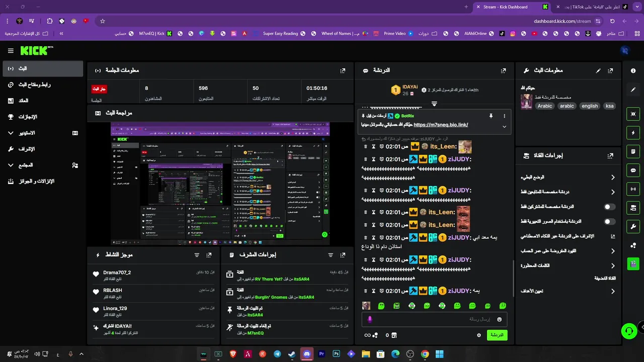The image size is (644, 362).
Task: Pop out the معلومات الجلسة panel
Action: click(x=343, y=71)
